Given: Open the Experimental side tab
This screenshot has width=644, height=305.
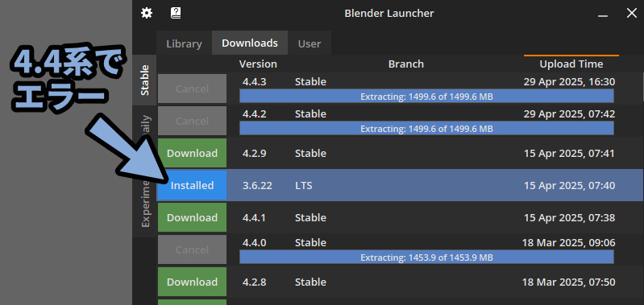Looking at the screenshot, I should (144, 201).
